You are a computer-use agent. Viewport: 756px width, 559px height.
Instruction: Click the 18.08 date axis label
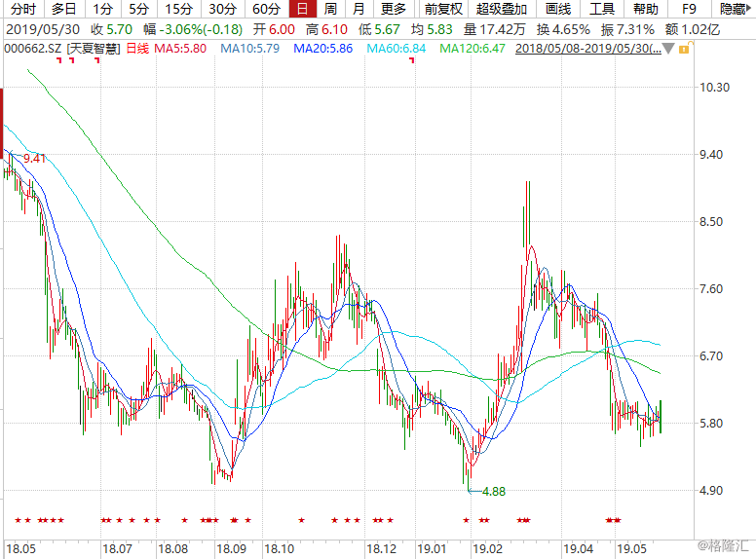click(173, 549)
